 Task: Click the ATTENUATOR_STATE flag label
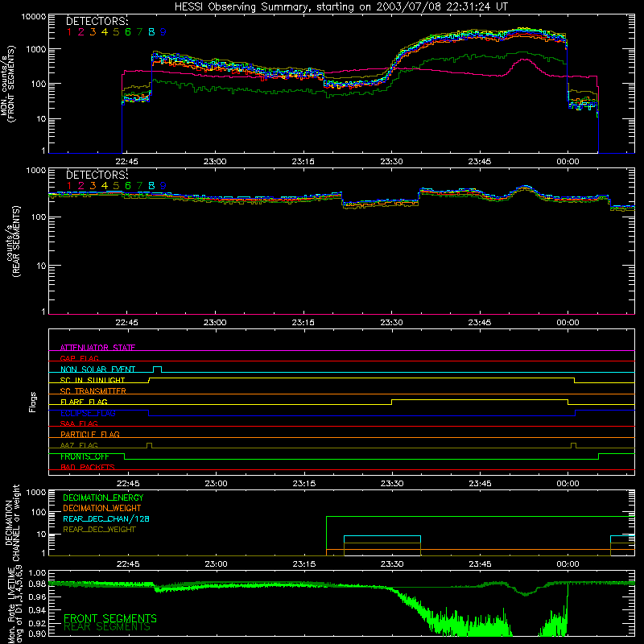97,348
